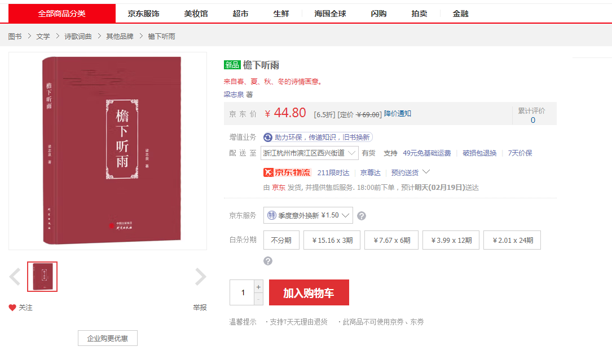Viewport: 612px width, 364px height.
Task: Open 全部商品分类 category menu
Action: tap(61, 14)
